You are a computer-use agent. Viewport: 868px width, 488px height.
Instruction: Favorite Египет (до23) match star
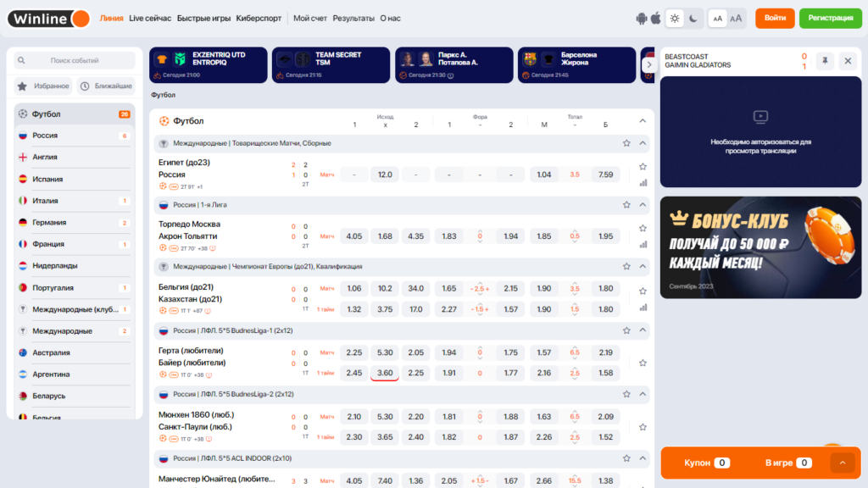[643, 167]
